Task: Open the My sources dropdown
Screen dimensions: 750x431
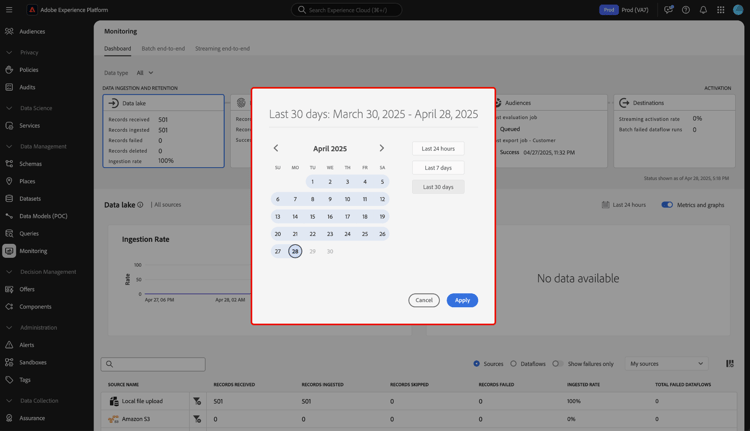Action: (x=666, y=364)
